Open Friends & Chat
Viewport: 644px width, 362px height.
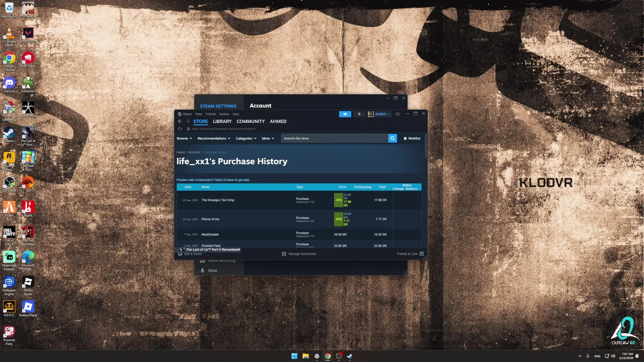coord(410,254)
